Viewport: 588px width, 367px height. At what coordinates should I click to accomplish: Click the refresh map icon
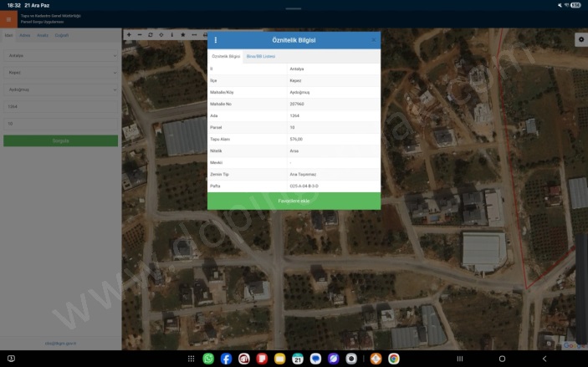pyautogui.click(x=150, y=35)
